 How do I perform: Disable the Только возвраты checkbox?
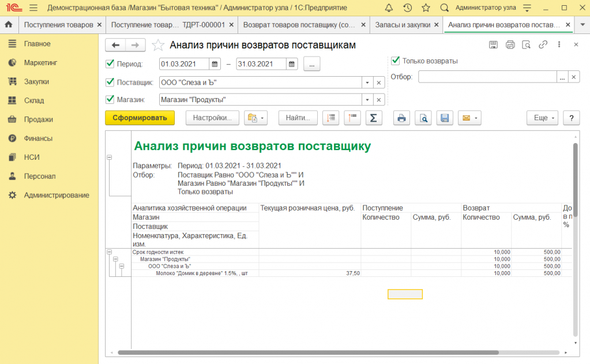[395, 61]
